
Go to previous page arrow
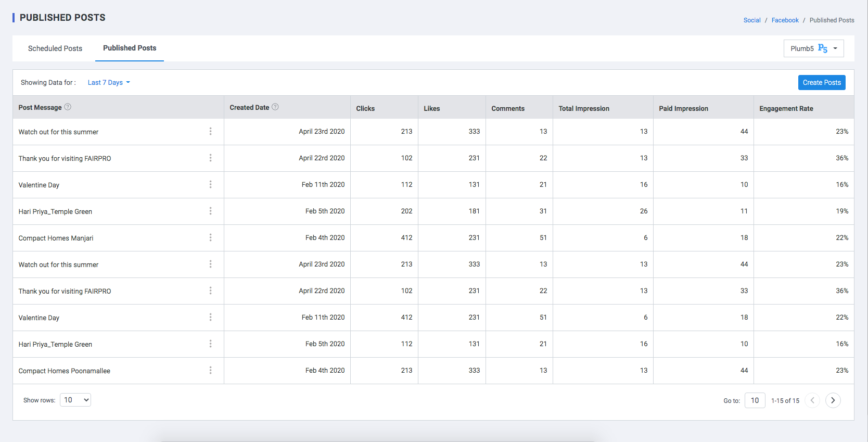[x=812, y=400]
